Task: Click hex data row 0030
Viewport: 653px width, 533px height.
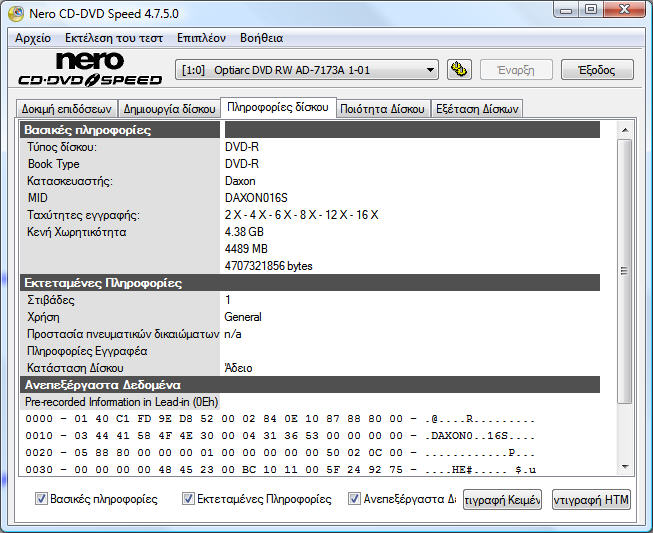Action: [280, 470]
